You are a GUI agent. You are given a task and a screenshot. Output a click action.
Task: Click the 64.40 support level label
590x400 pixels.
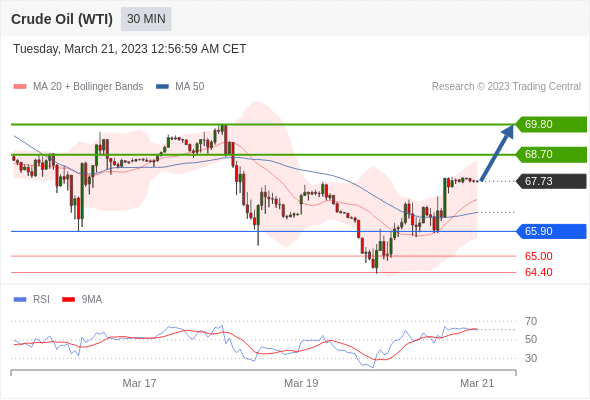tap(538, 272)
